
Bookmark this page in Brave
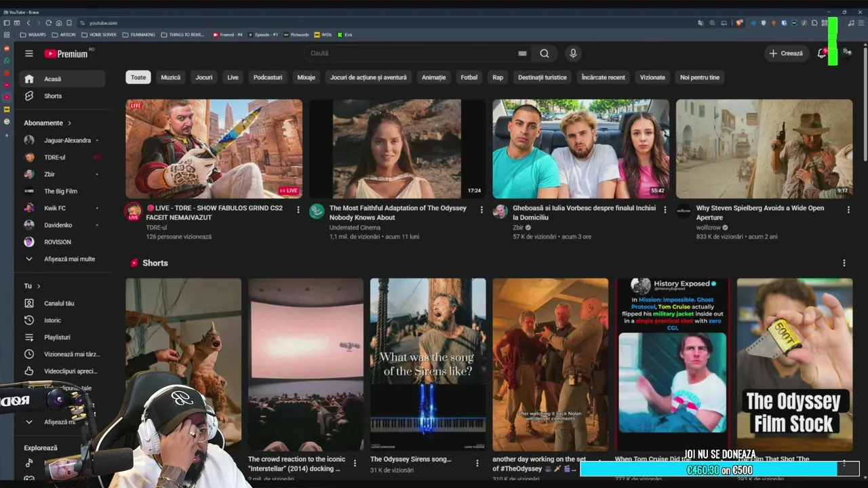point(69,23)
